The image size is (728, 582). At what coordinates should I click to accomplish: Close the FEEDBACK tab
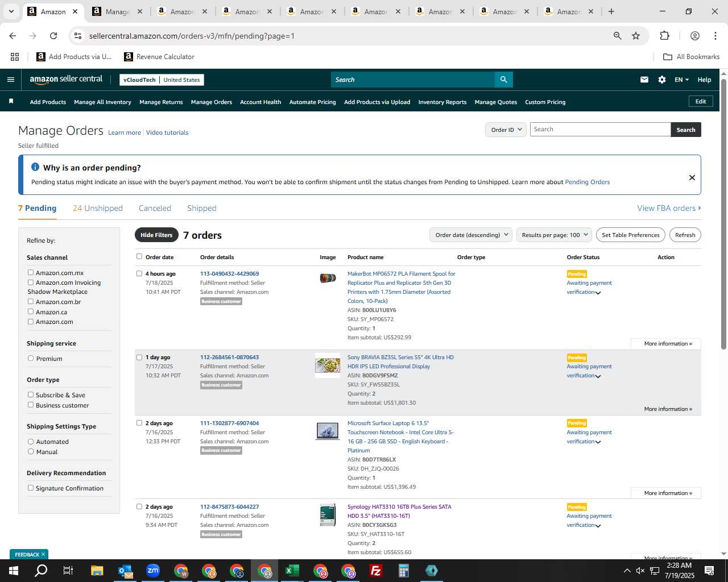(x=43, y=554)
